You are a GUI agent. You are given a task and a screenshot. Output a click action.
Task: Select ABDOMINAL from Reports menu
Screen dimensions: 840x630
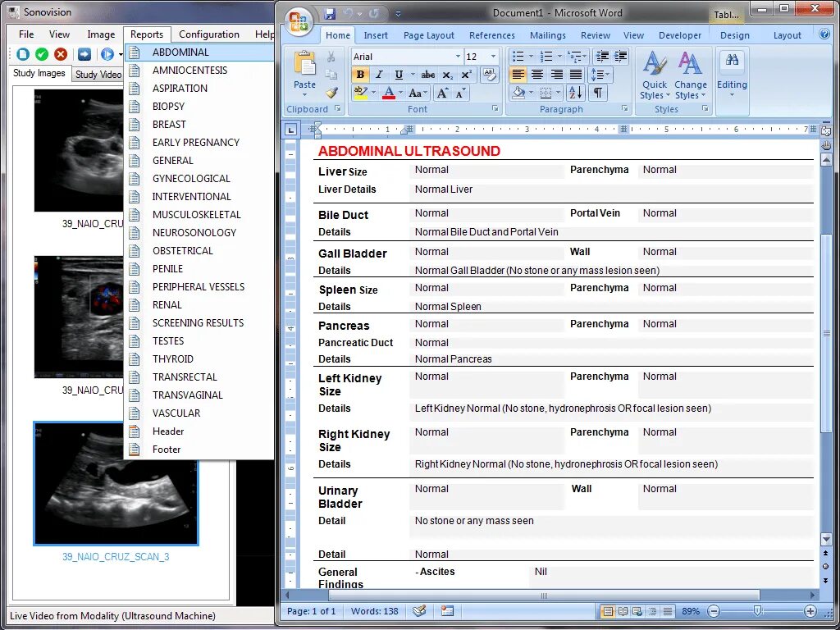199,52
